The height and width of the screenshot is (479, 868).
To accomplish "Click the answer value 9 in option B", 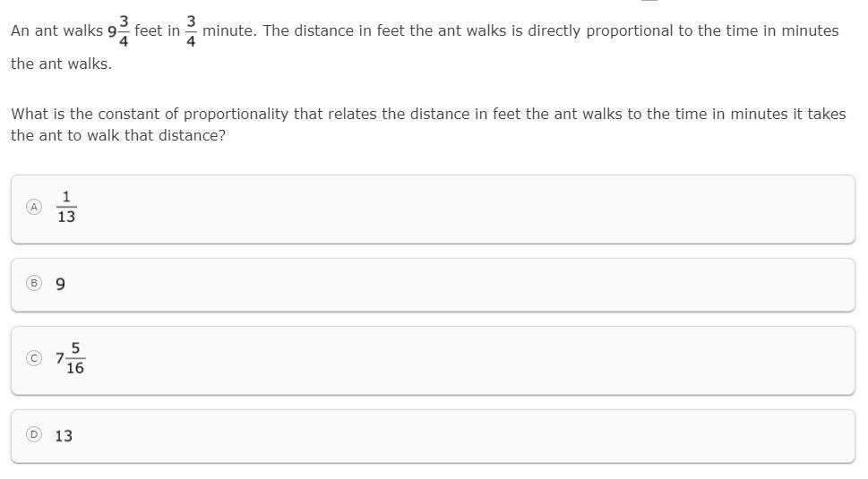I will (60, 285).
